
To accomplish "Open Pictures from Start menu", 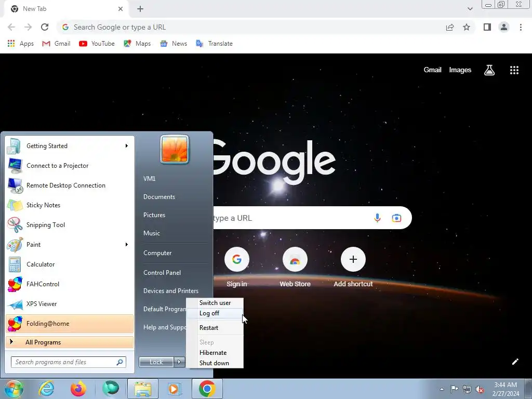I will (154, 215).
